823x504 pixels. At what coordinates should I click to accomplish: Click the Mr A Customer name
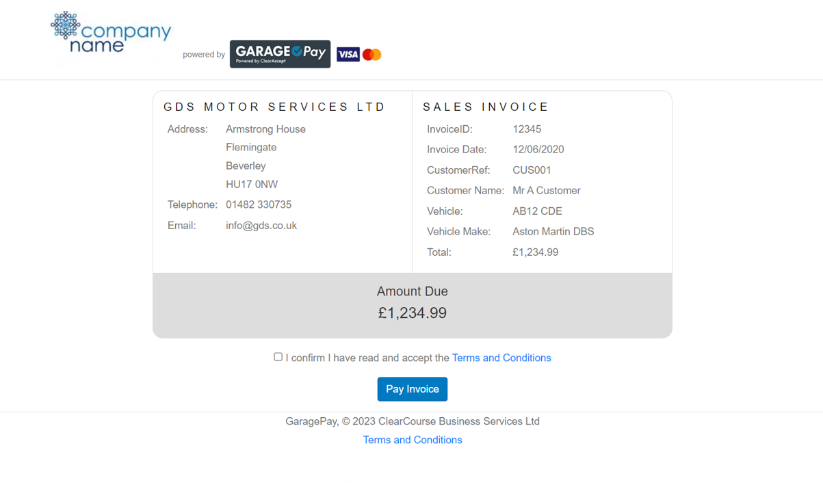point(546,191)
